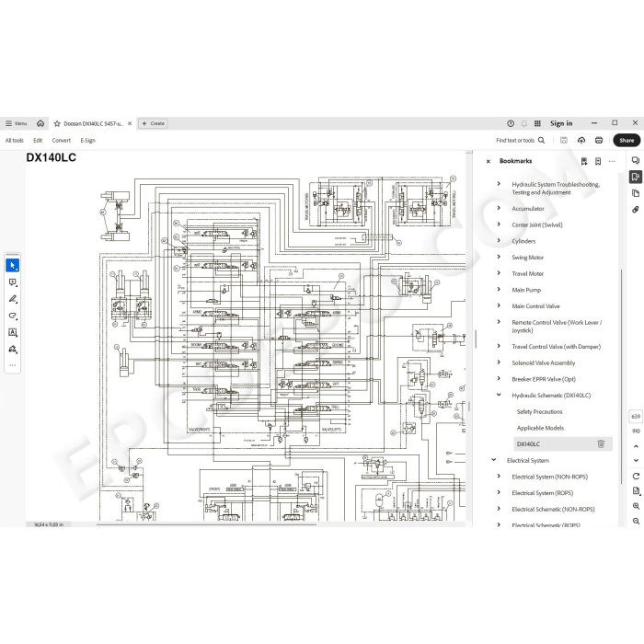Go to next page with down arrow
This screenshot has width=644, height=644.
tap(636, 460)
